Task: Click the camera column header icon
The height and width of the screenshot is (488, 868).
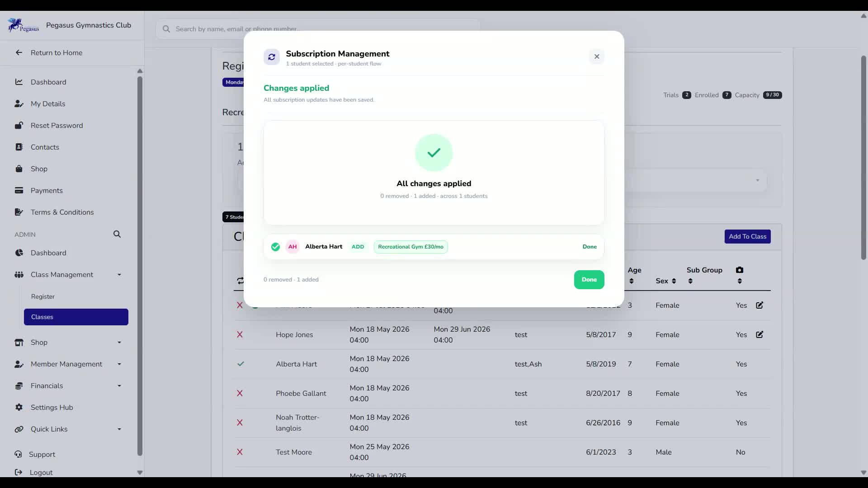Action: [740, 270]
